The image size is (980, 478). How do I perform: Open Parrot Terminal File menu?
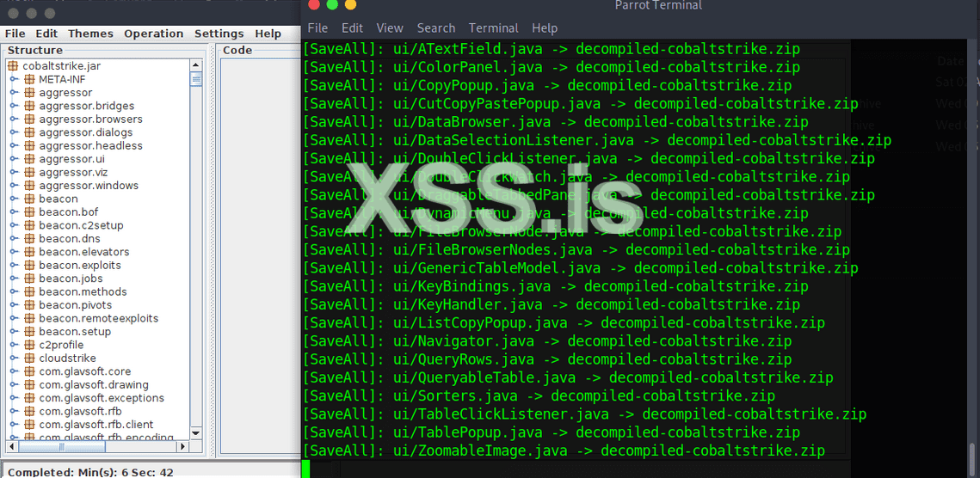click(317, 28)
